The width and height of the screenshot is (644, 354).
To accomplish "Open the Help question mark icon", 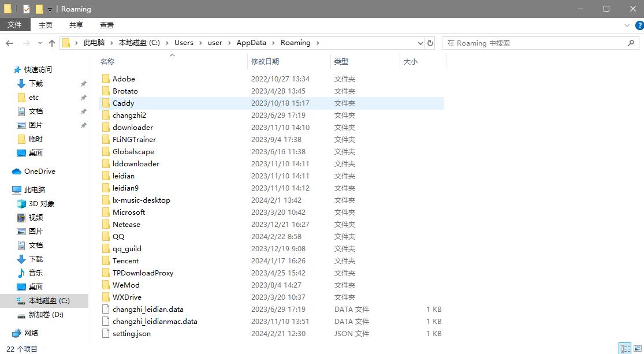I will coord(639,25).
